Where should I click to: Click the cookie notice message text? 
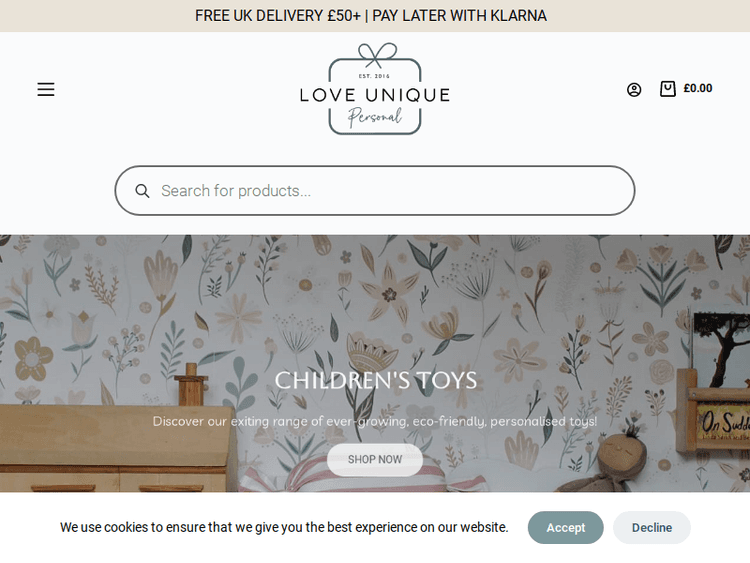(x=284, y=528)
